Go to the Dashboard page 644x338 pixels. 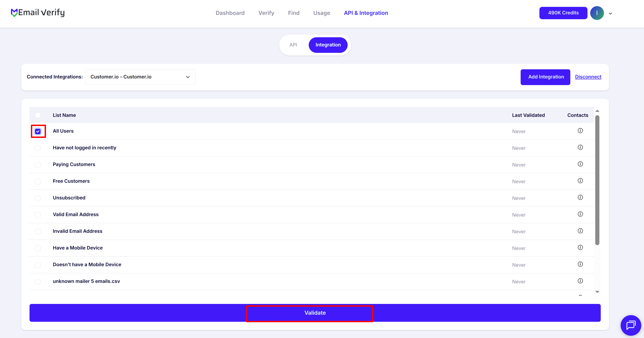pos(230,13)
